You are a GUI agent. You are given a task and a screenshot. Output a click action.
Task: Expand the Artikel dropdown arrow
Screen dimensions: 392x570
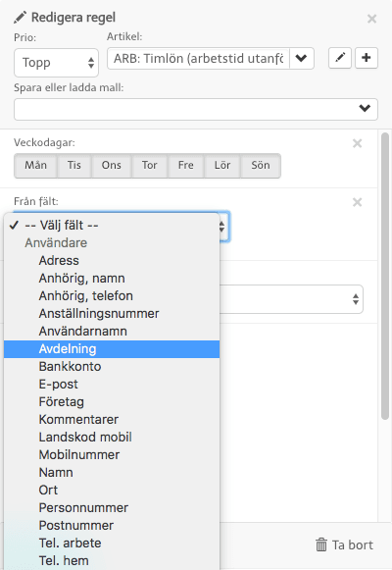click(x=301, y=58)
